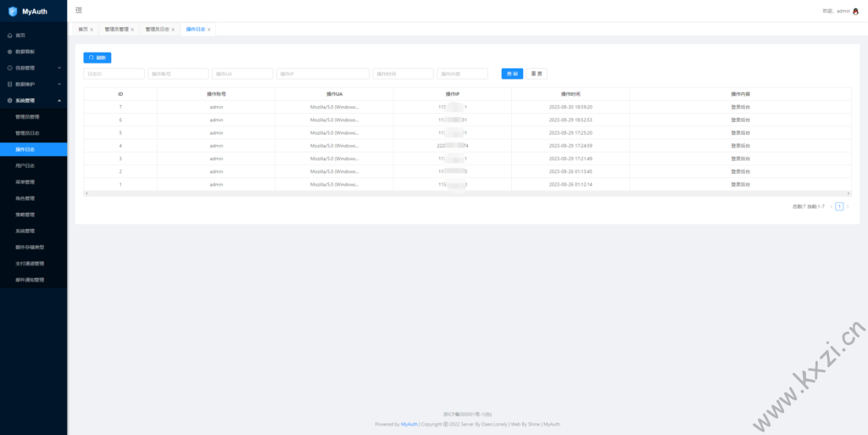This screenshot has height=435, width=868.
Task: Focus the 操作账号 input field
Action: point(178,74)
